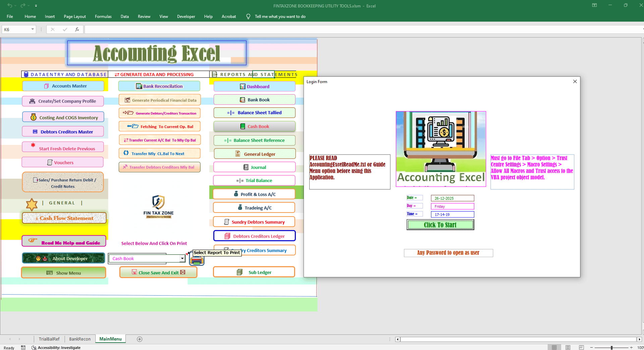Click the Tradeing A/C bag icon
644x350 pixels.
click(x=240, y=207)
